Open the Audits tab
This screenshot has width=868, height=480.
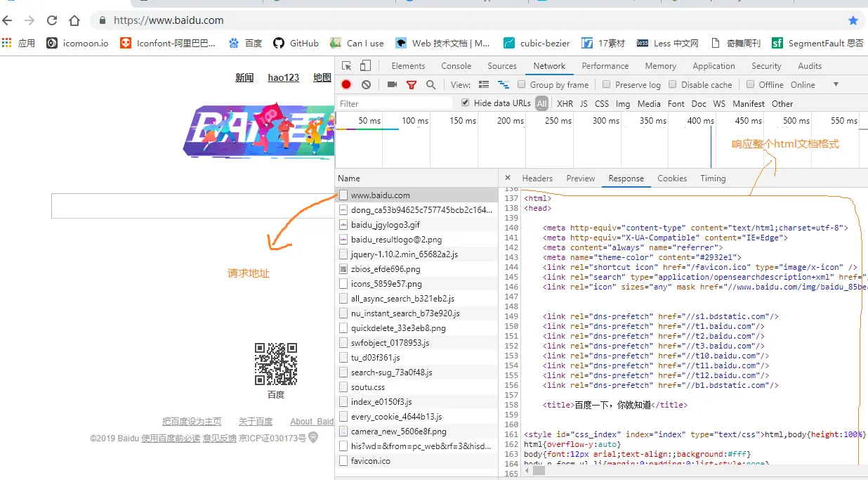[810, 66]
